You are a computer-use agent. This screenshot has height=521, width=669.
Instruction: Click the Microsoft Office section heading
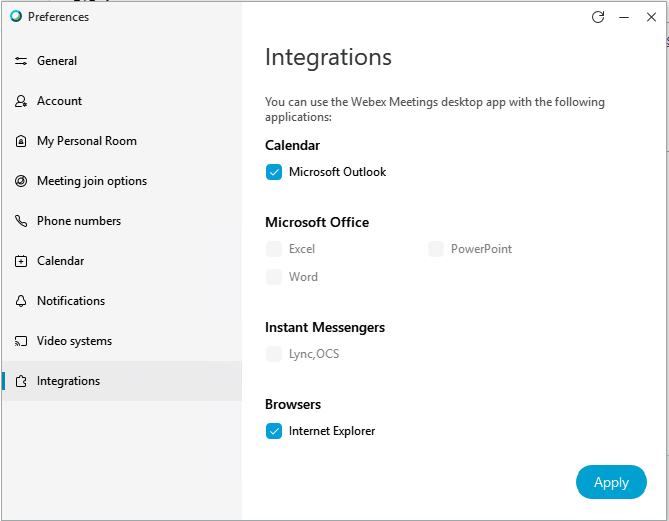coord(317,222)
